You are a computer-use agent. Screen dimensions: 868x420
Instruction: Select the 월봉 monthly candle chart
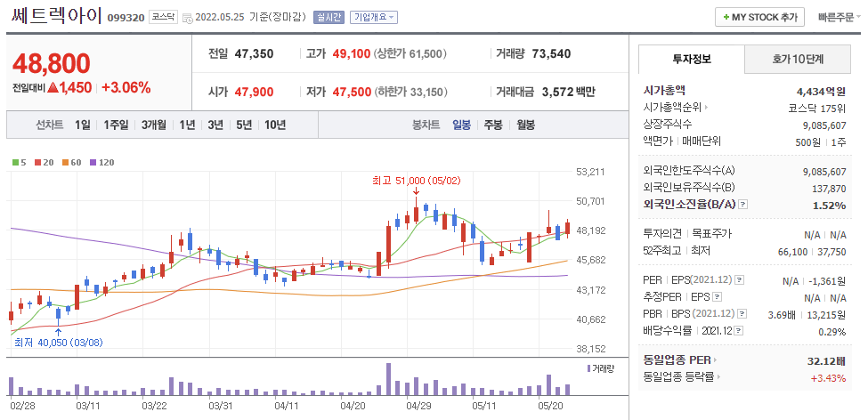(525, 125)
